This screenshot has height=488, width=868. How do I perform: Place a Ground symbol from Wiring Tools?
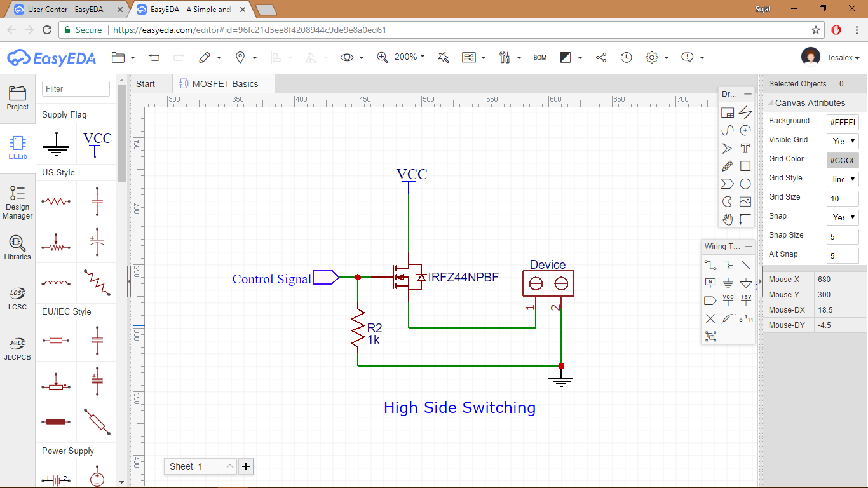click(x=728, y=283)
